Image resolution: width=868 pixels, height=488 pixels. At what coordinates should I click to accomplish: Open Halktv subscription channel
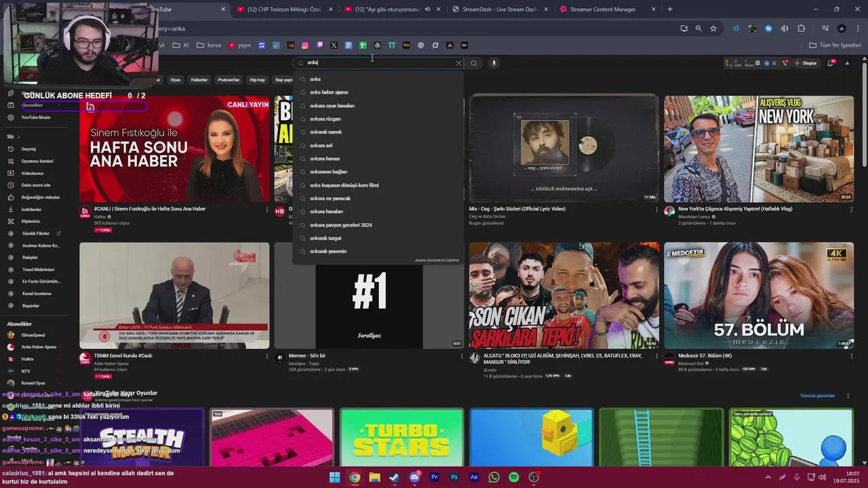click(x=27, y=359)
